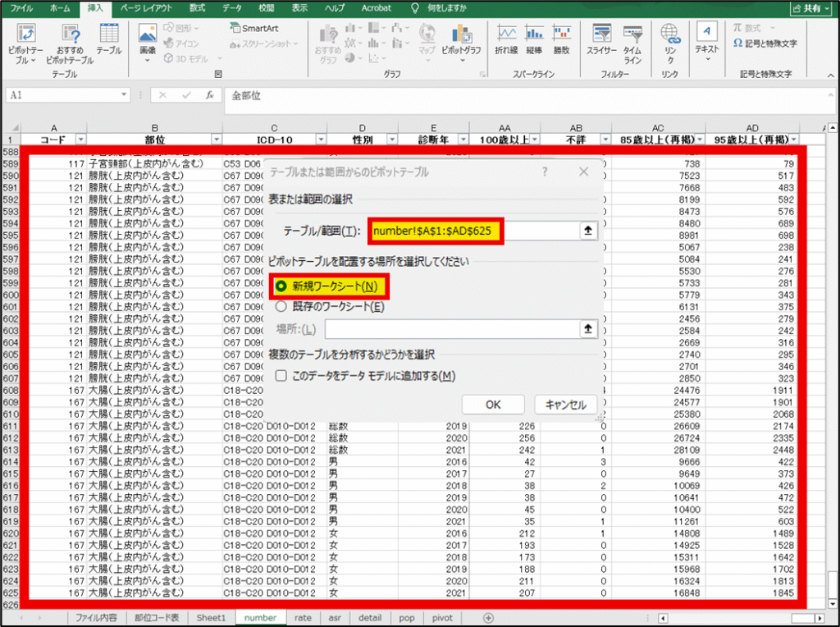Insert a Table using the ribbon icon
Screen dimensions: 840x627
click(x=108, y=39)
